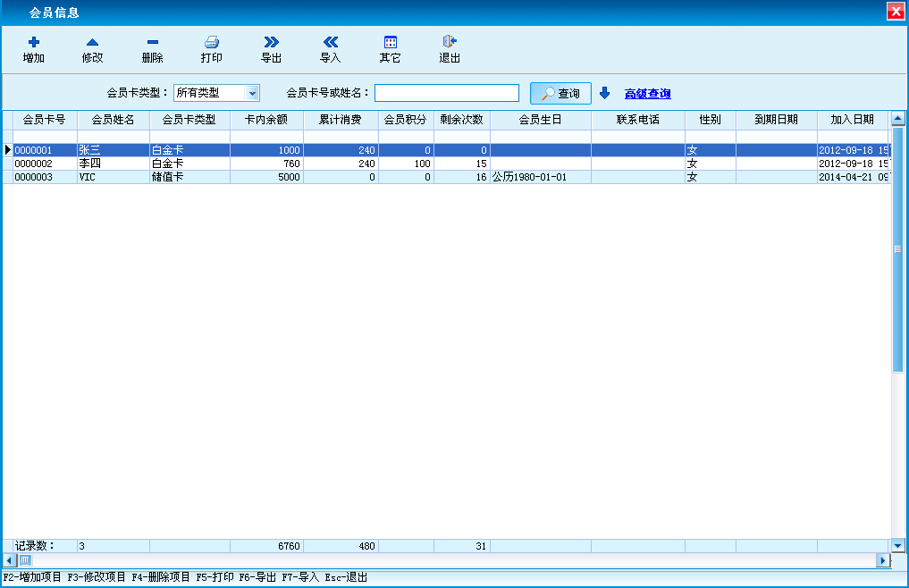909x588 pixels.
Task: Open the 其它 (Other) toolbar icon
Action: click(x=391, y=42)
